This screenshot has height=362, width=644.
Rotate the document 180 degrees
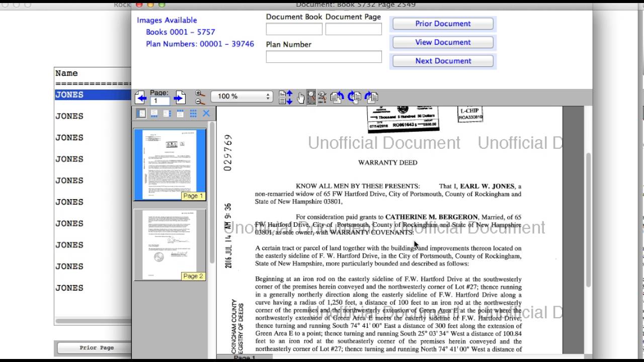click(354, 98)
